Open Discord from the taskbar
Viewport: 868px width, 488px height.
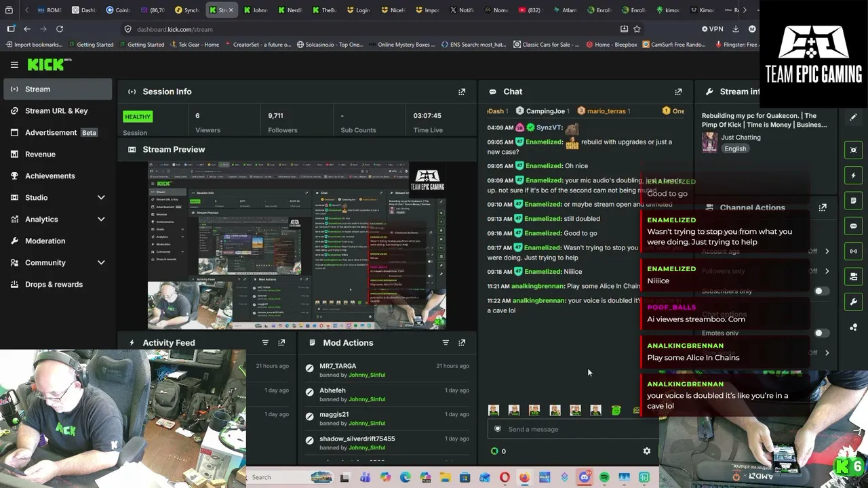(x=585, y=477)
